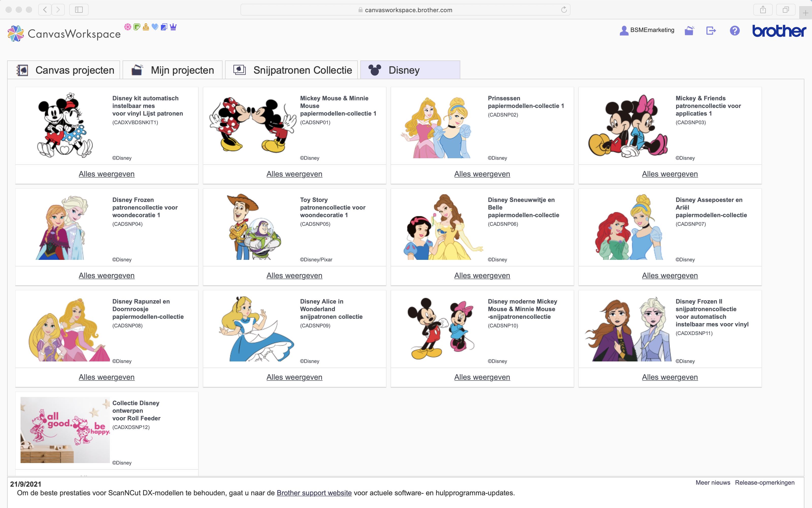
Task: Click the Ariel and Cinderella thumbnail
Action: 629,227
